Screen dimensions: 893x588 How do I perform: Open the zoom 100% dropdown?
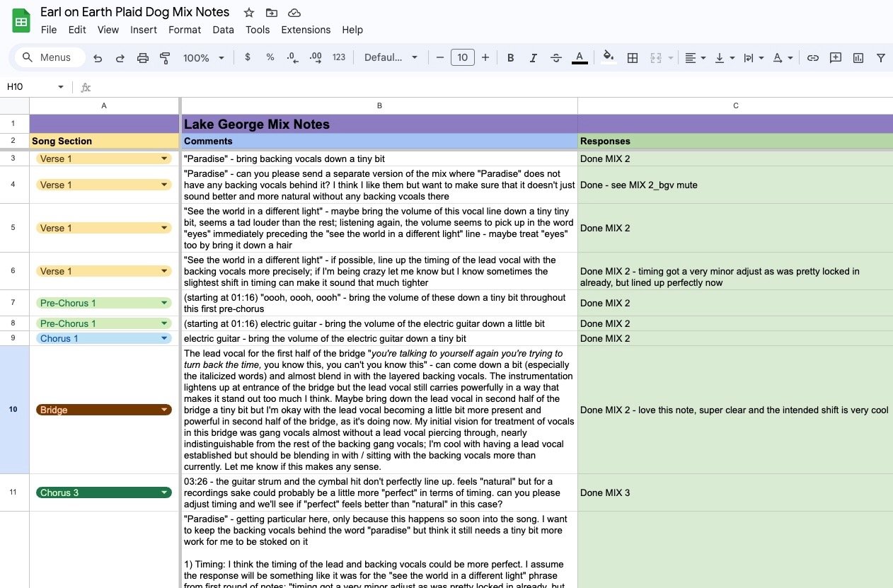[x=204, y=58]
